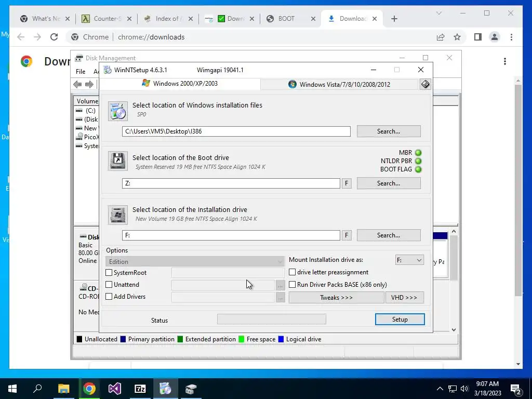Open Chrome's three-dot menu

click(x=511, y=37)
